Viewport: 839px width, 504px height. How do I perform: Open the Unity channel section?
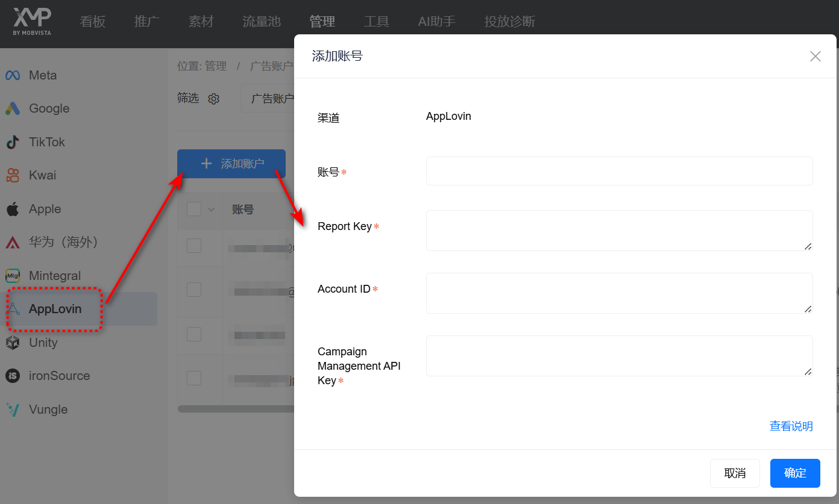(12, 342)
